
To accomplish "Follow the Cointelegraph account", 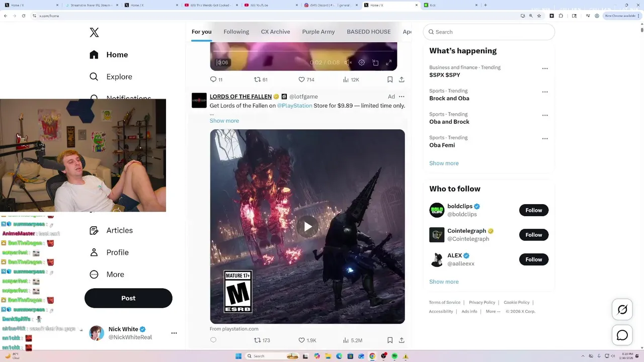I will pos(534,235).
